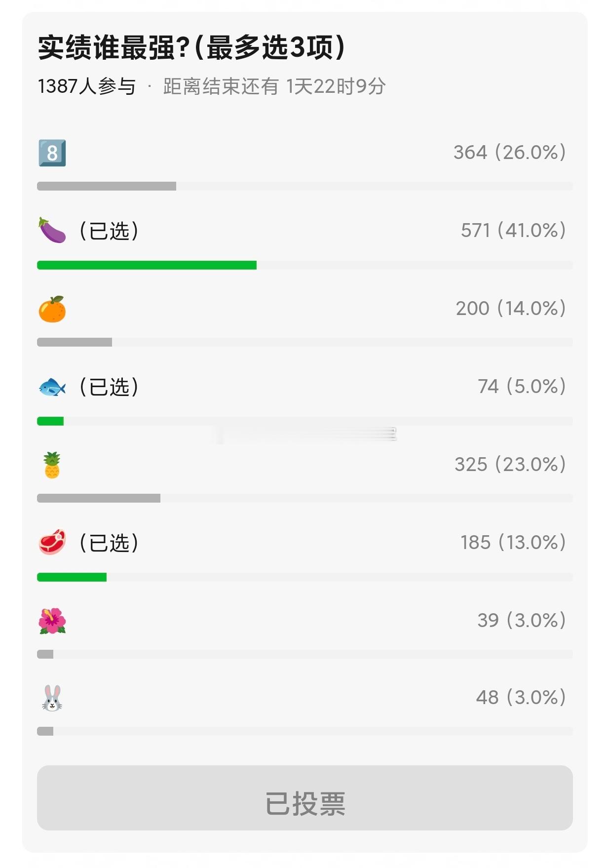Screen dimensions: 610x868
Task: Tap the poll title 实绩谁最强?
Action: [x=114, y=48]
